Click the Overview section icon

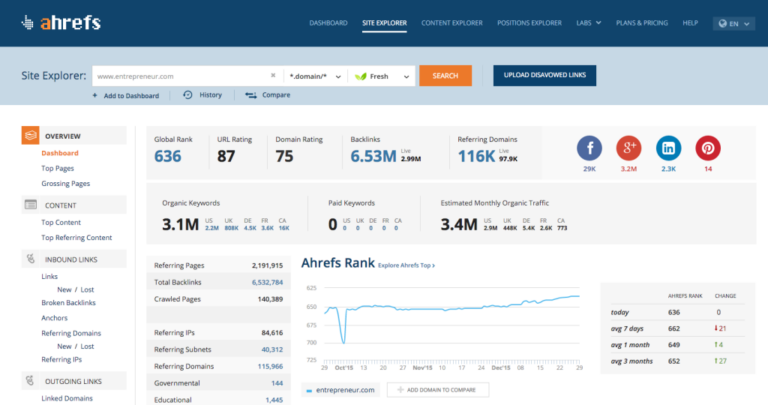click(x=30, y=136)
